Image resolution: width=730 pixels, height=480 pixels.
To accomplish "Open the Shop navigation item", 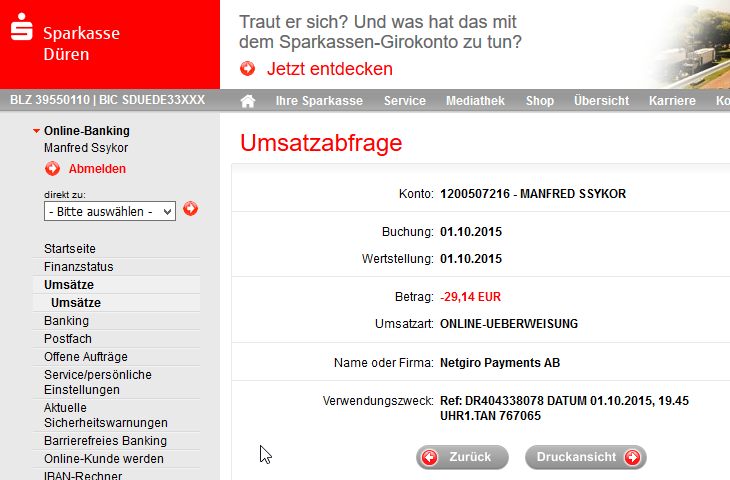I will (x=539, y=101).
